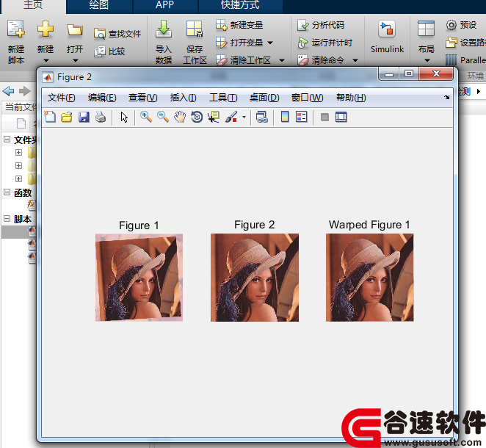Navigate forward with right arrow in MATLAB

[x=25, y=91]
